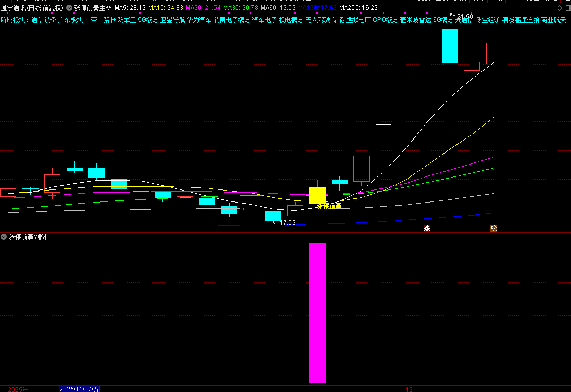
Task: Open the 国防军工 sector link
Action: coord(123,20)
